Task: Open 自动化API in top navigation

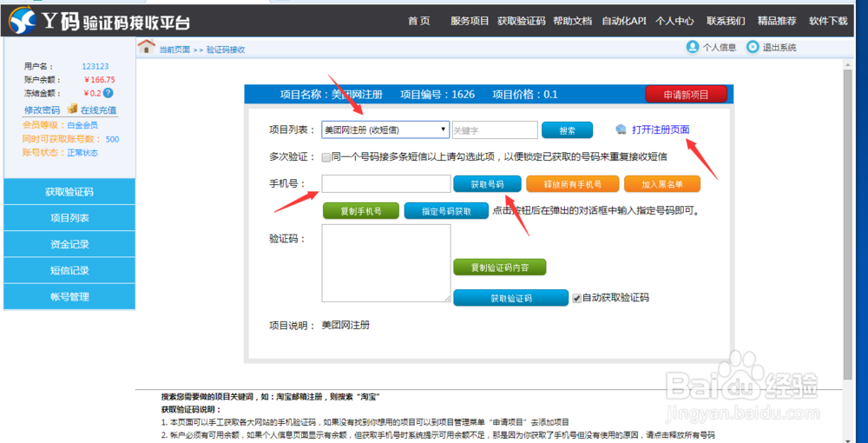Action: (624, 21)
